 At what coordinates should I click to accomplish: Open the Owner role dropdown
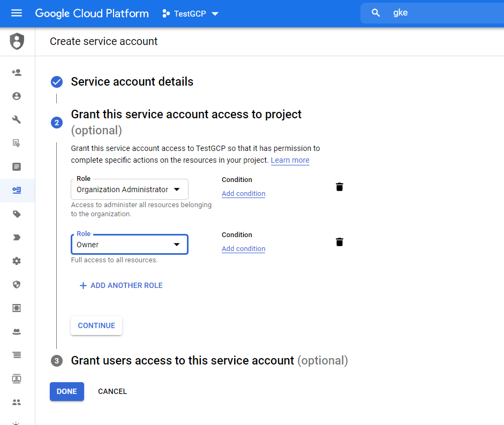click(129, 245)
